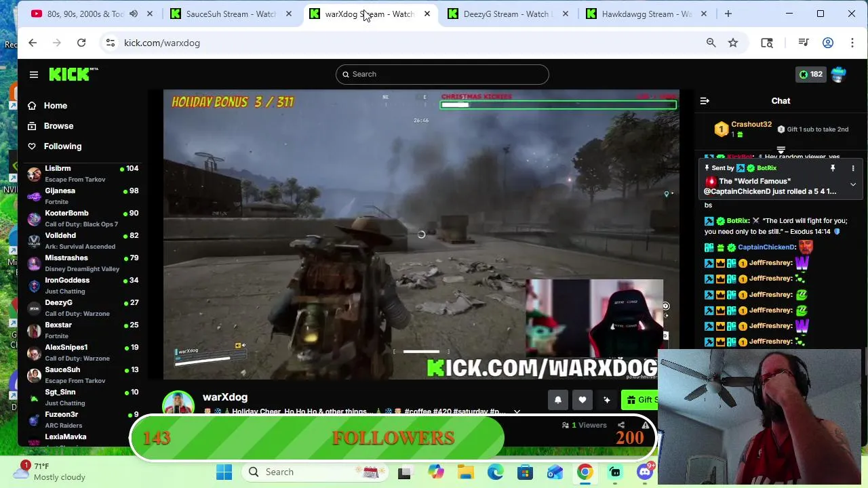Open the page zoom magnifier icon
This screenshot has height=488, width=868.
point(711,43)
